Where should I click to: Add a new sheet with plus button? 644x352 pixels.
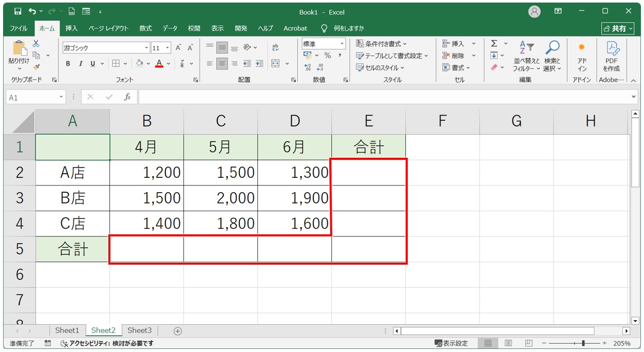tap(178, 331)
